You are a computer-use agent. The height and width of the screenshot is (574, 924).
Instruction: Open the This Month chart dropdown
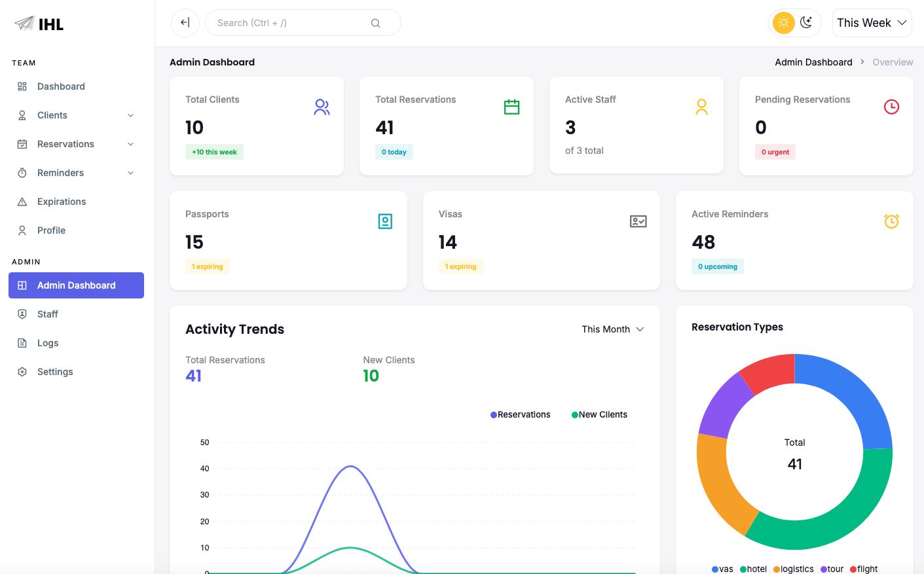point(612,329)
